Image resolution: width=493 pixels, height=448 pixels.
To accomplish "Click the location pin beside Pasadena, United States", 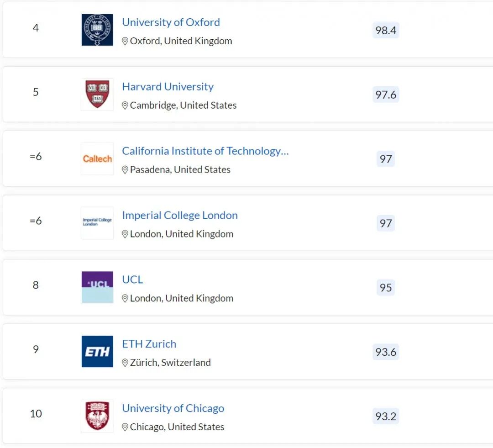I will [x=125, y=170].
